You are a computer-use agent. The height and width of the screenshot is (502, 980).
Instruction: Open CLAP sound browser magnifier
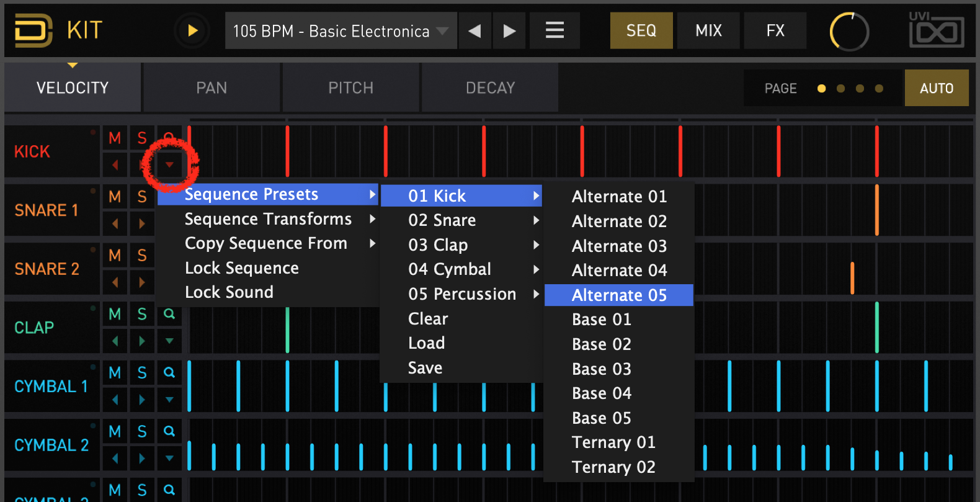click(169, 314)
